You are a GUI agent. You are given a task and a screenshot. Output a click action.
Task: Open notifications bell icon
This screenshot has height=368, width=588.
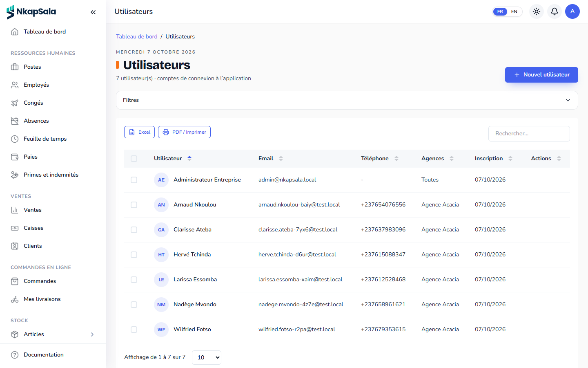click(x=555, y=11)
